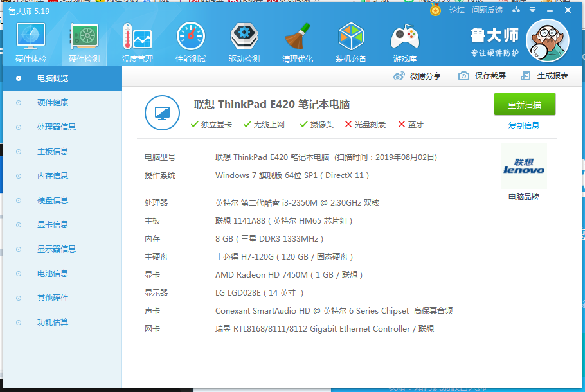
Task: Open the 硬件体检 hardware checkup icon
Action: coord(31,42)
